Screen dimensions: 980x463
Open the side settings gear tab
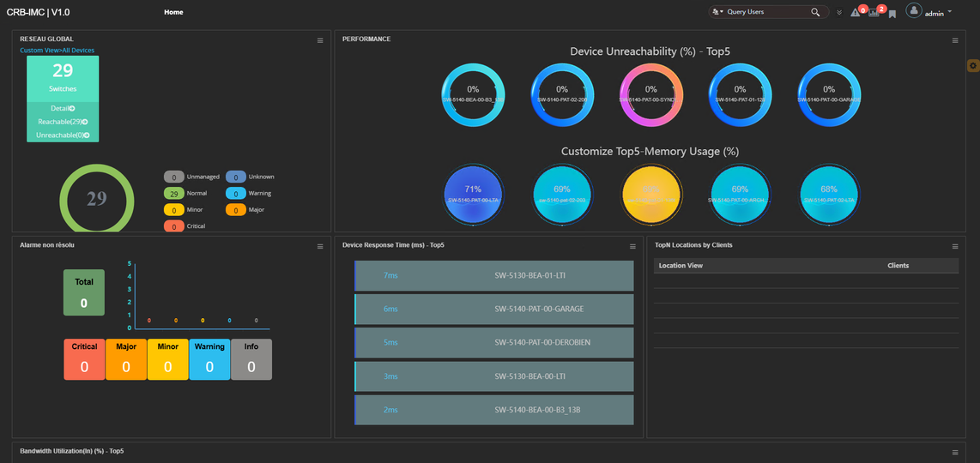[x=973, y=66]
